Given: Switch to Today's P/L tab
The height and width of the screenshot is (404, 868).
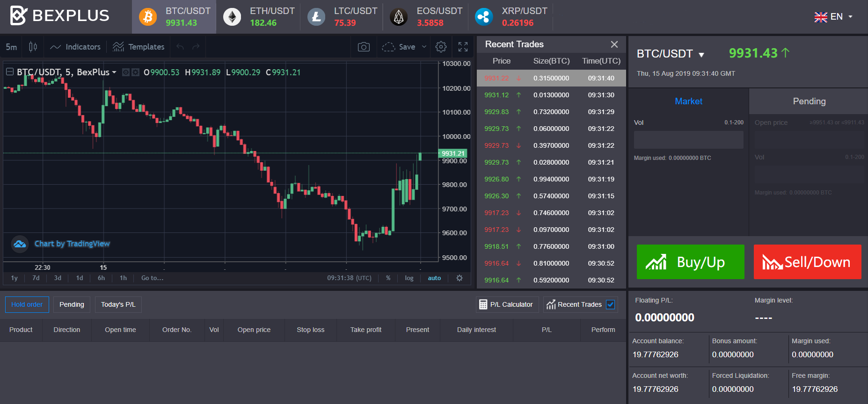Looking at the screenshot, I should pos(118,304).
